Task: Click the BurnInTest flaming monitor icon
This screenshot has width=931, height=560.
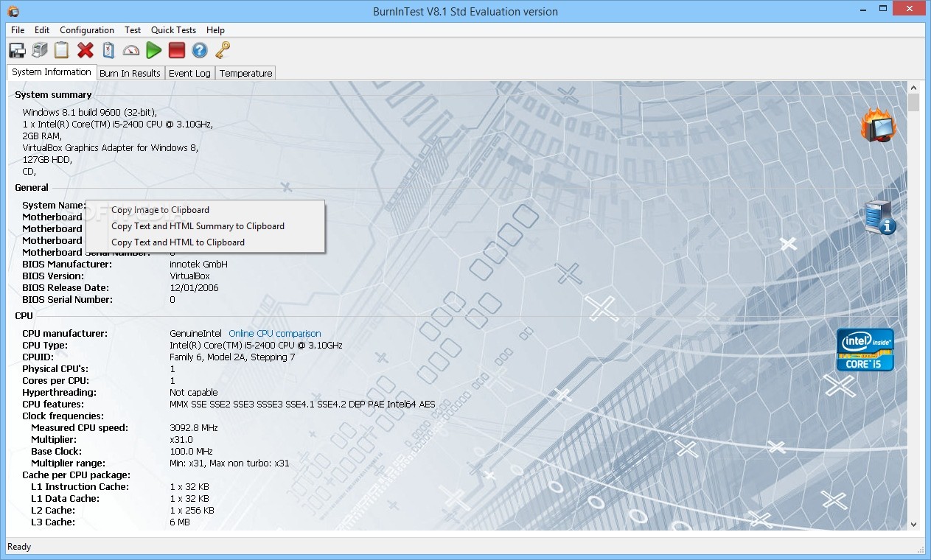Action: tap(879, 125)
